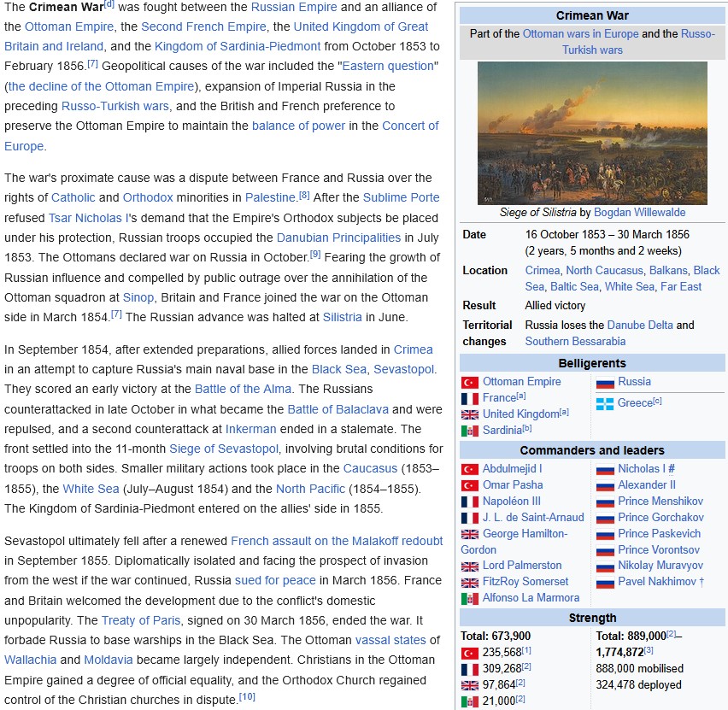The width and height of the screenshot is (728, 710).
Task: Click the flag icon beside FitzRoy Somerset
Action: 469,583
